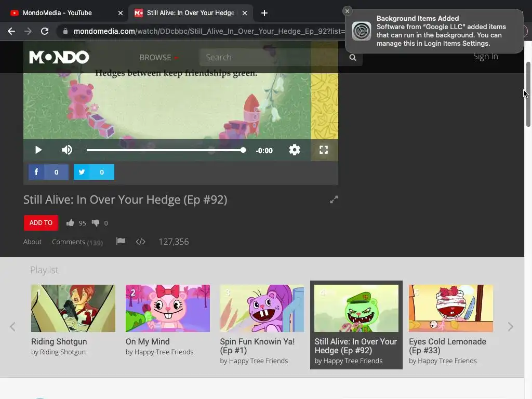Open Eyes Cold Lemonade thumbnail
Screen dimensions: 532x399
pyautogui.click(x=451, y=308)
